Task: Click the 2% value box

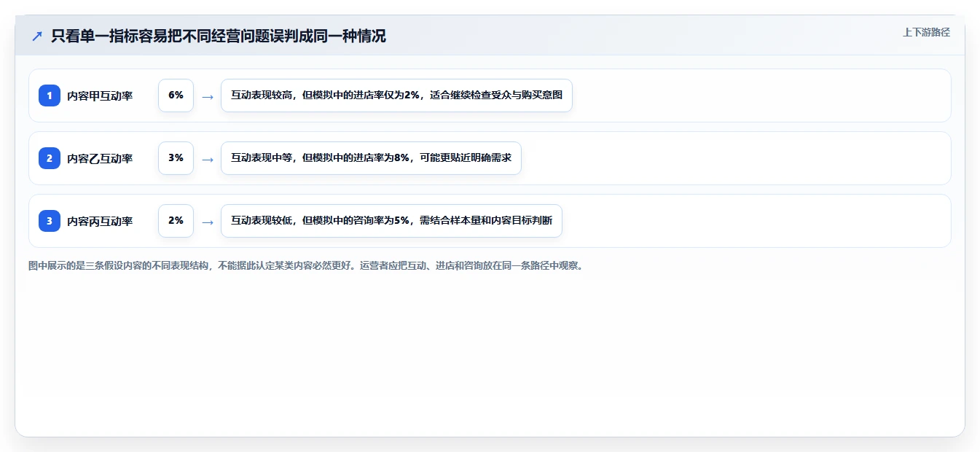Action: pyautogui.click(x=176, y=221)
